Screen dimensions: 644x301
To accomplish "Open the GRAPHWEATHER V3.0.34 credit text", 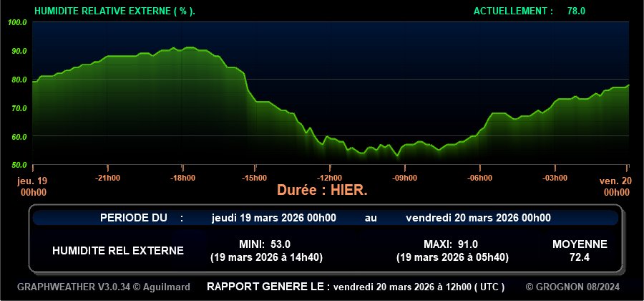I will pyautogui.click(x=104, y=287).
